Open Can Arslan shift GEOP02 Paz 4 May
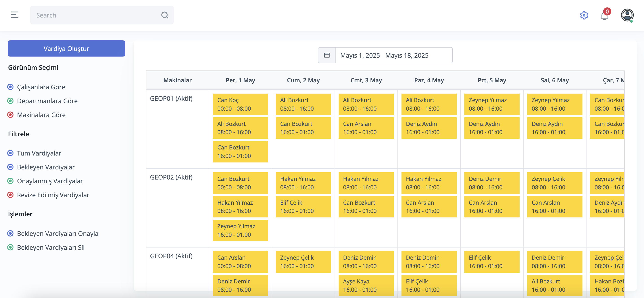The width and height of the screenshot is (644, 298). coord(429,207)
